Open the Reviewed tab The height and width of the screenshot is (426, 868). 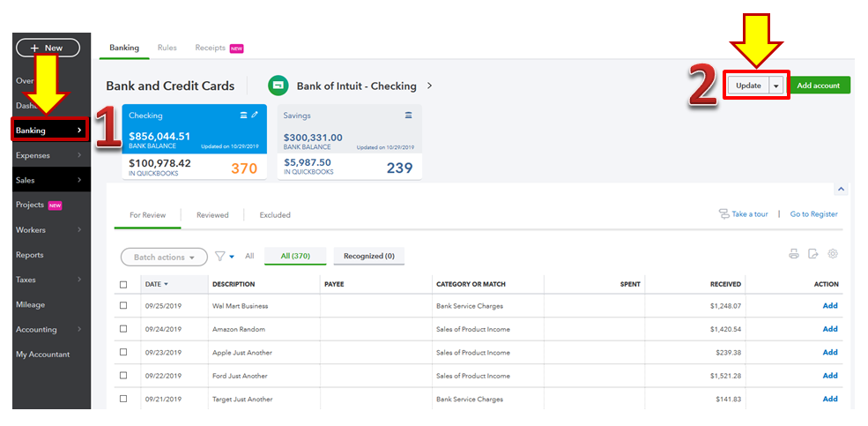tap(212, 215)
